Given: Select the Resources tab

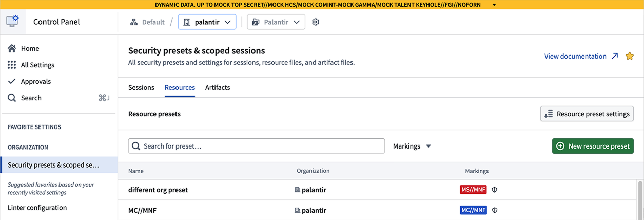Looking at the screenshot, I should click(x=180, y=87).
